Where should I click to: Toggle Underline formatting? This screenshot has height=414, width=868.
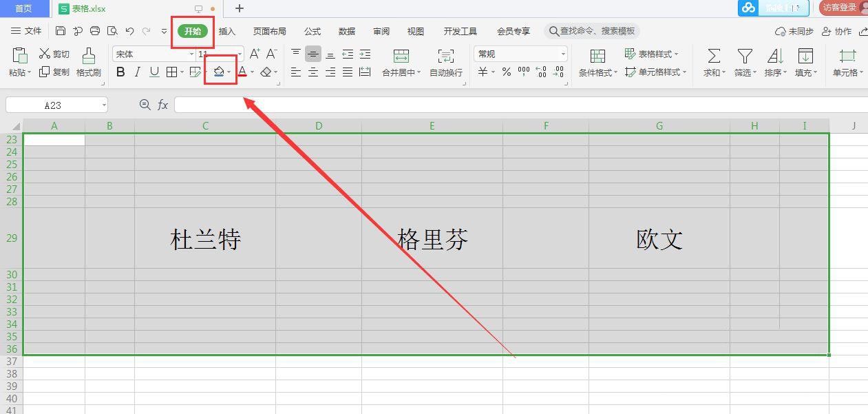154,72
